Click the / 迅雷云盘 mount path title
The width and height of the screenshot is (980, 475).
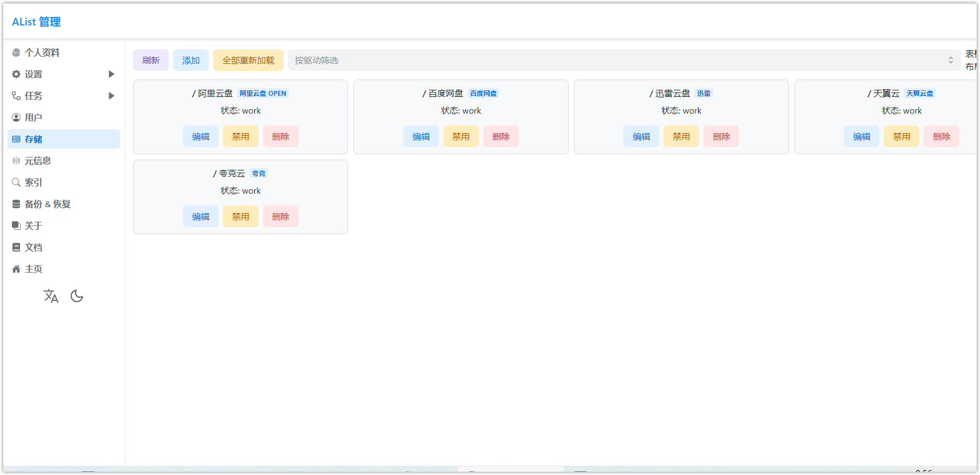[x=670, y=94]
